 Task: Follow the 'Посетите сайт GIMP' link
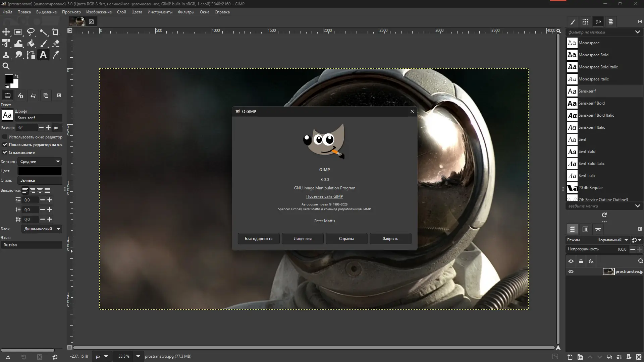coord(324,196)
